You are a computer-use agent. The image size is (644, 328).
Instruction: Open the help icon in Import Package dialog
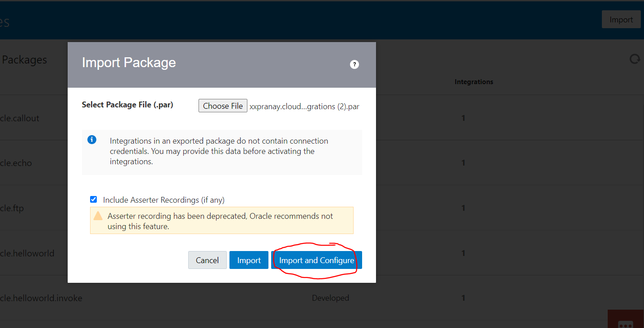coord(354,64)
